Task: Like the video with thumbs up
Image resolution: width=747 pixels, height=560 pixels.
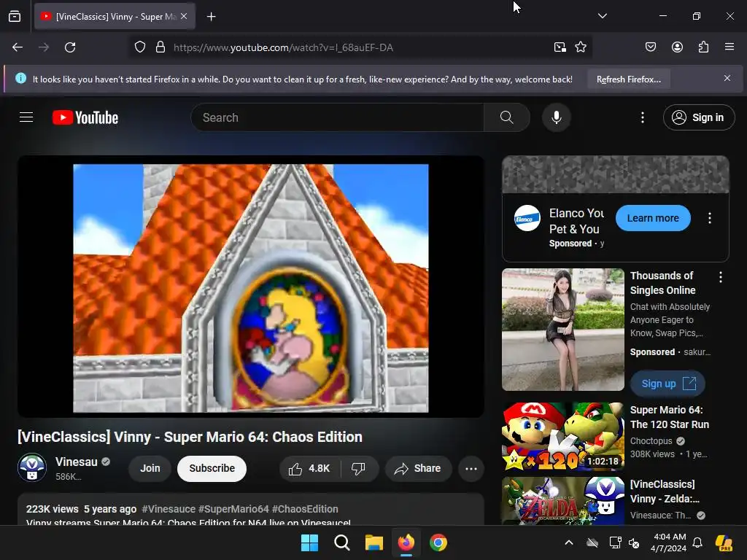Action: (309, 469)
